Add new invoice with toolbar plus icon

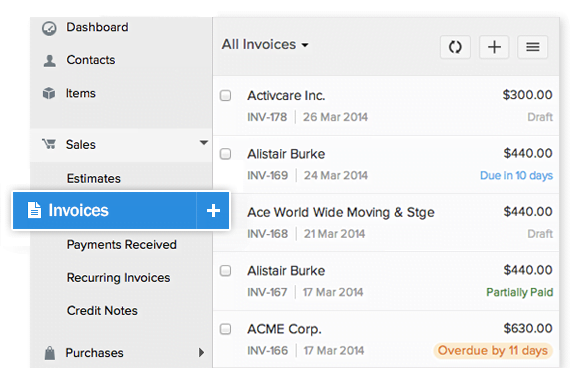(x=494, y=47)
